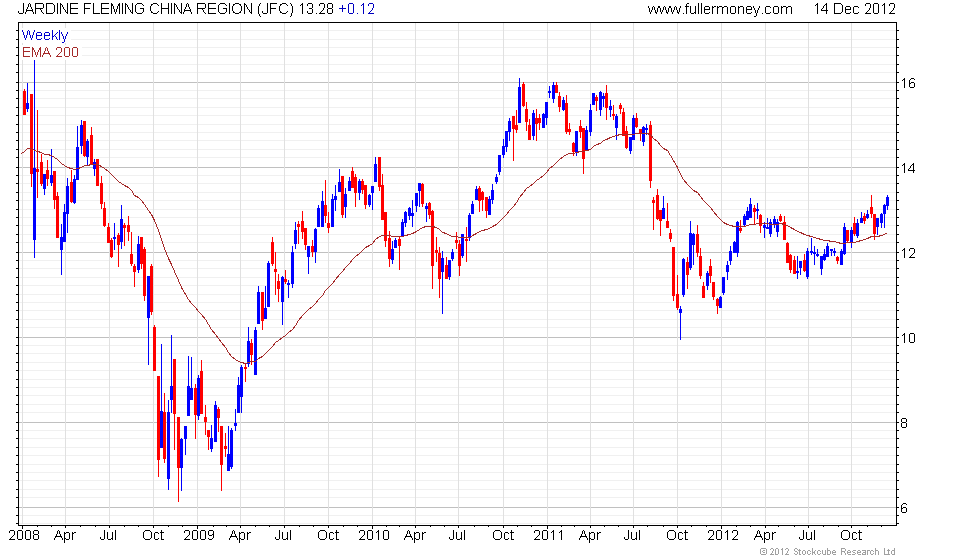The width and height of the screenshot is (980, 560).
Task: Open the www.fullermoney.com link text
Action: [720, 9]
